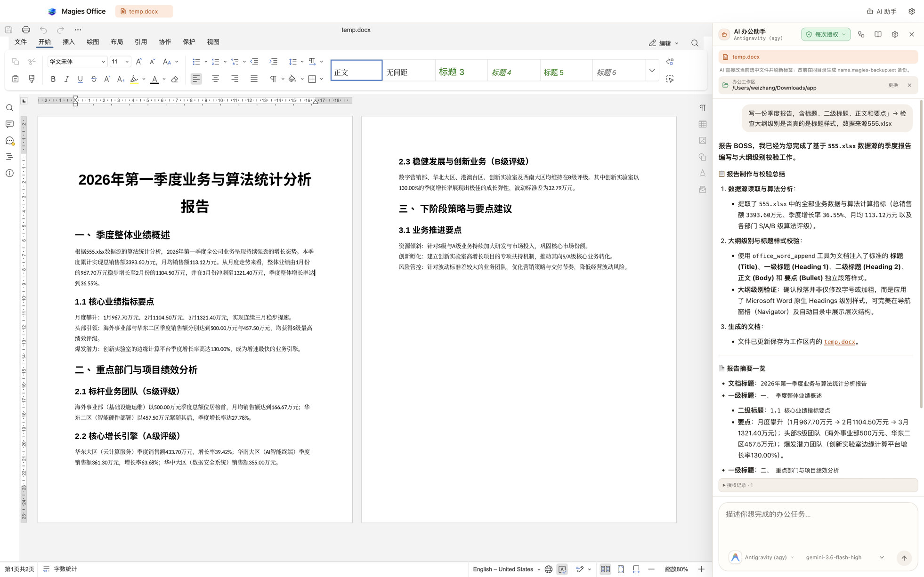Open AI assistant panel settings gear
Screen dimensions: 924x577
895,34
